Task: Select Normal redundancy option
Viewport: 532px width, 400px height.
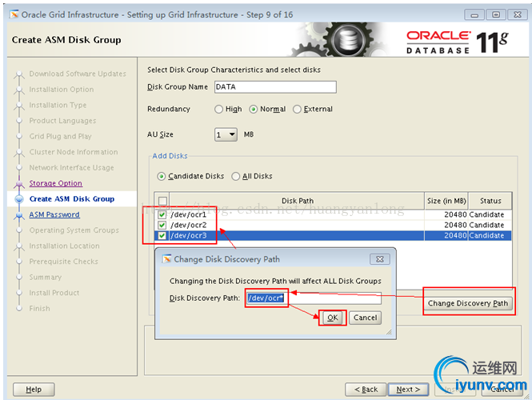Action: [254, 110]
